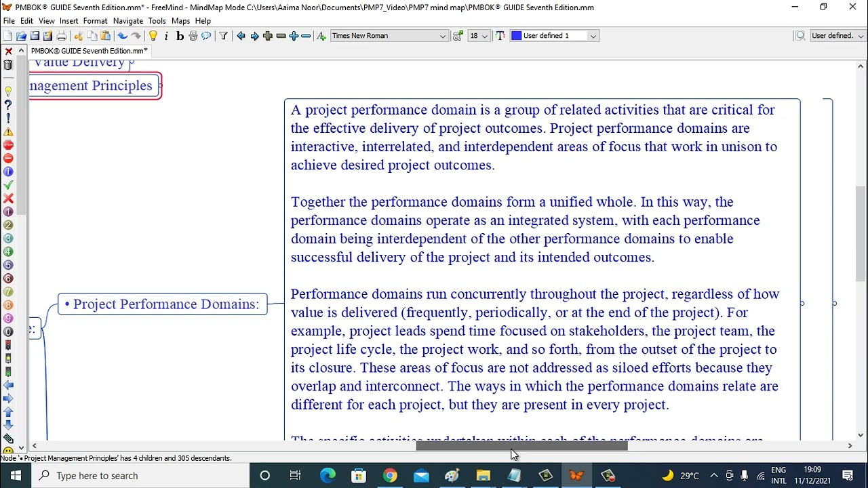Open the Format menu
This screenshot has height=488, width=868.
pyautogui.click(x=95, y=21)
